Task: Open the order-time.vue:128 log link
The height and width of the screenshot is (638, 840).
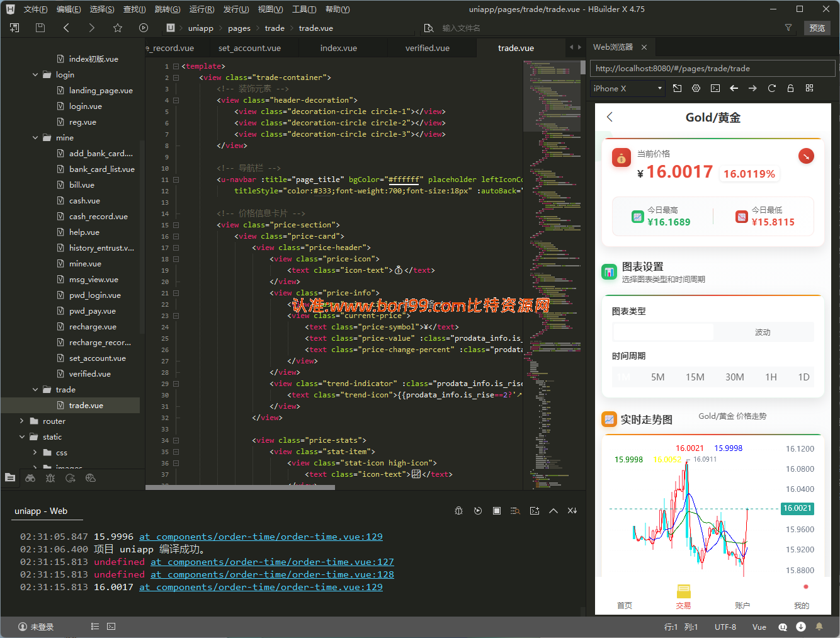Action: pos(272,574)
